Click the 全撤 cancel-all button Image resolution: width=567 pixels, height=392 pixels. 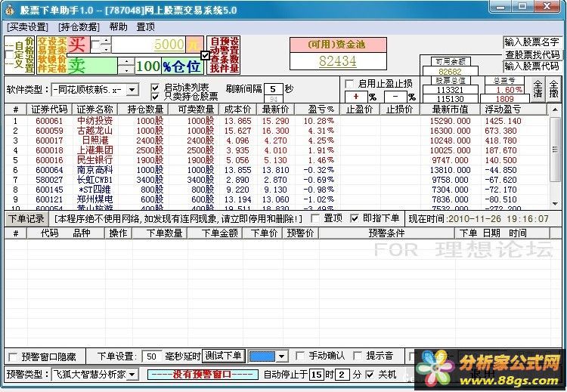click(x=553, y=89)
